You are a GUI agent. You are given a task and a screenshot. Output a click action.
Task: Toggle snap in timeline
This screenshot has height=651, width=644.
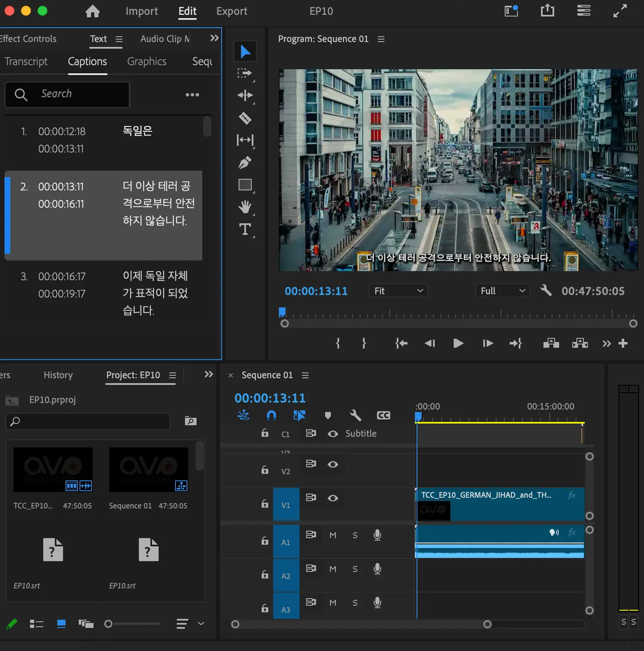pyautogui.click(x=271, y=415)
